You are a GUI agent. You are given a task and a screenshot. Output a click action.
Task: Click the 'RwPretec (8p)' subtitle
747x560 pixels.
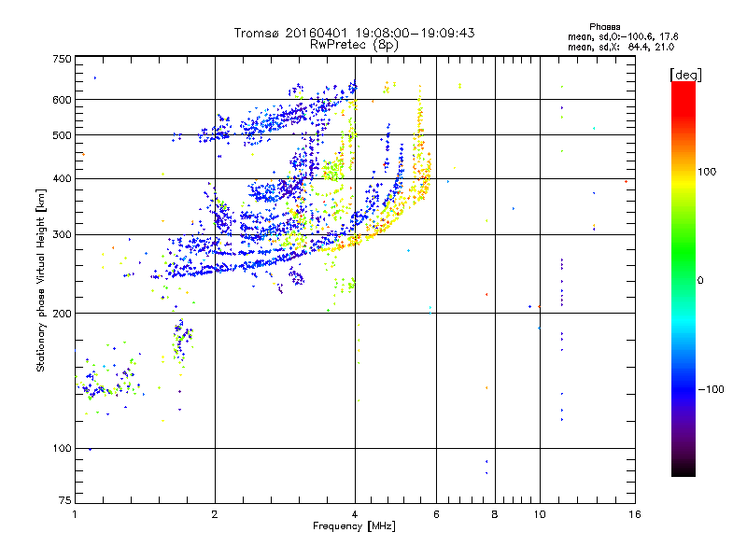point(354,45)
